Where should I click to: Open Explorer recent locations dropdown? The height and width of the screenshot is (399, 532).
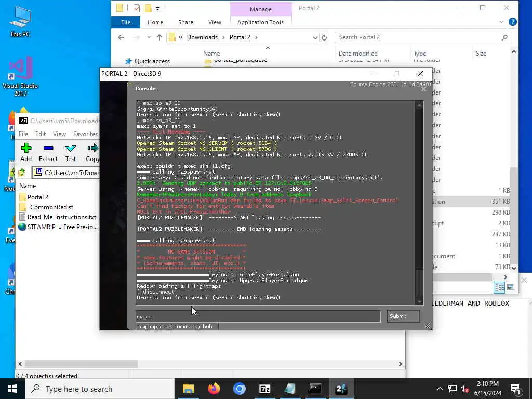149,37
